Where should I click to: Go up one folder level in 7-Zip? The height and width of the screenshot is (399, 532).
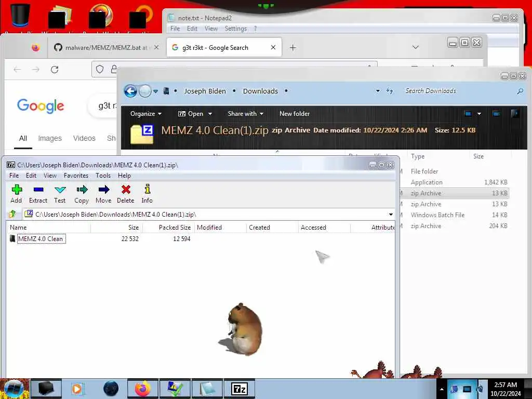tap(12, 214)
